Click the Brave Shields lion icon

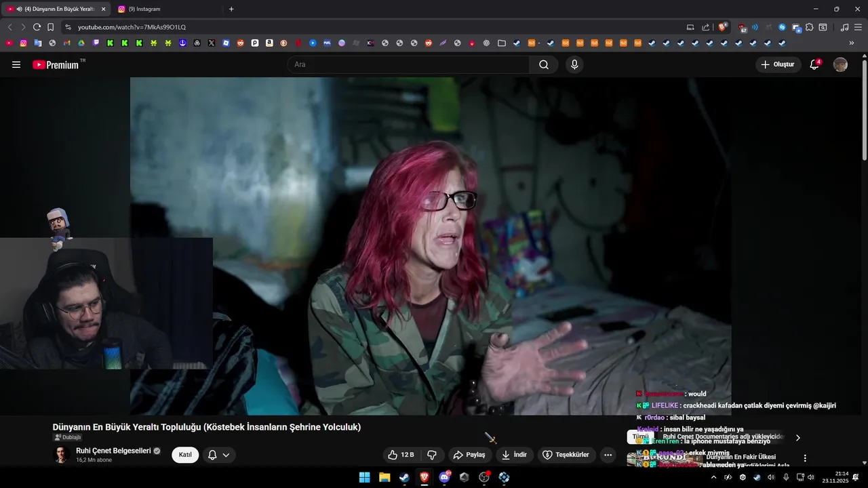(722, 27)
